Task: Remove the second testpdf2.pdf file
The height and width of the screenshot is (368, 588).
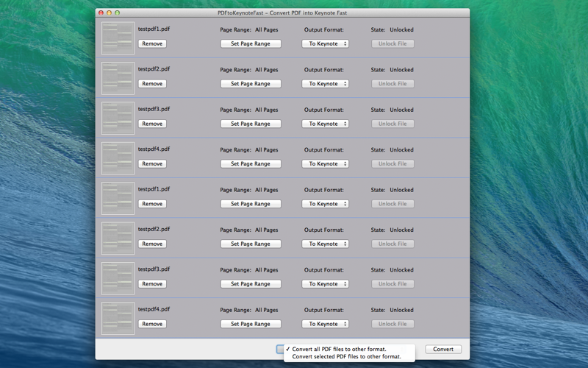Action: coord(152,244)
